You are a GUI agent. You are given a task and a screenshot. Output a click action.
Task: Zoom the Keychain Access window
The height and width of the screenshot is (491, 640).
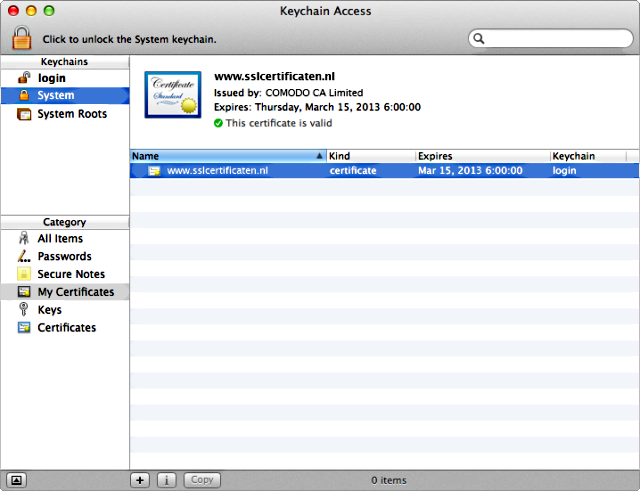pyautogui.click(x=49, y=11)
